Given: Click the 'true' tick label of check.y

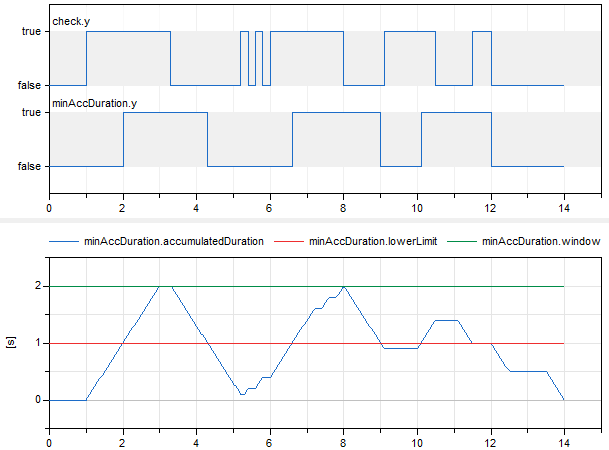Looking at the screenshot, I should pyautogui.click(x=31, y=32).
